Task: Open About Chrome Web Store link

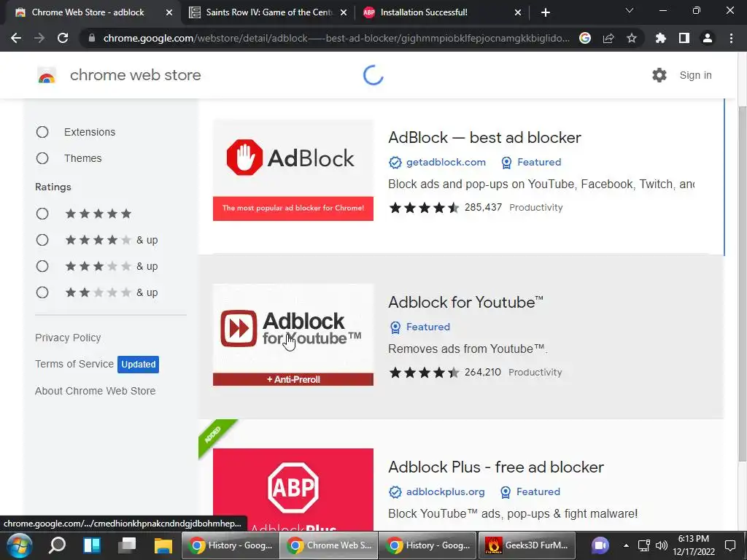Action: coord(96,391)
